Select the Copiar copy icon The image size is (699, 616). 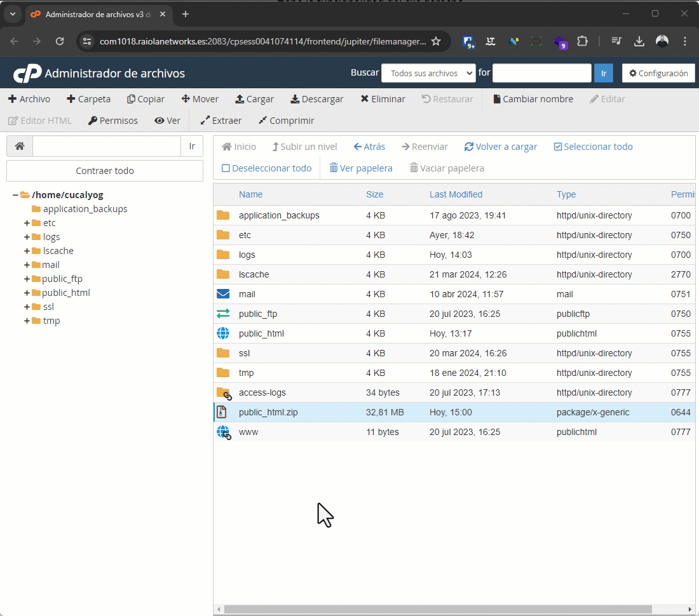click(146, 99)
